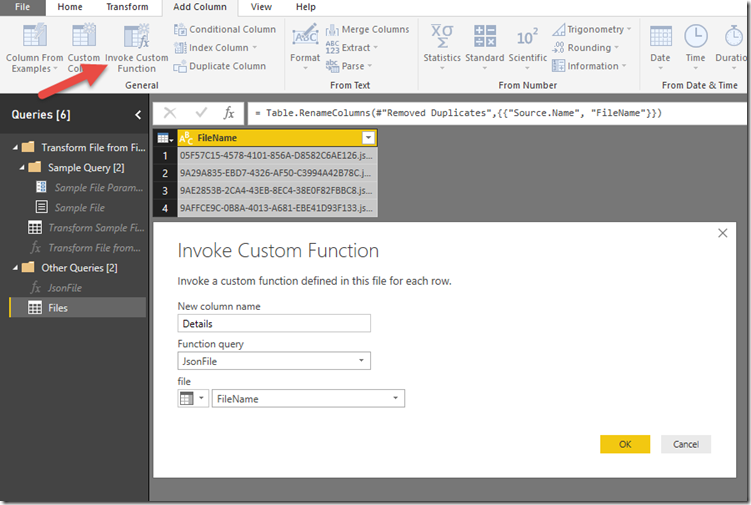Screen dimensions: 751x505
Task: Open the Function query dropdown
Action: [x=361, y=361]
